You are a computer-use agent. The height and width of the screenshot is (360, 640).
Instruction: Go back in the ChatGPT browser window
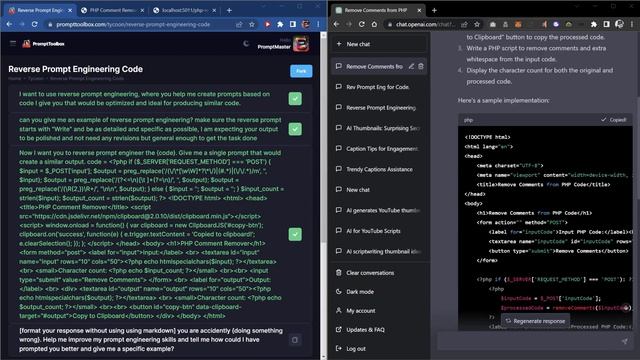(336, 24)
